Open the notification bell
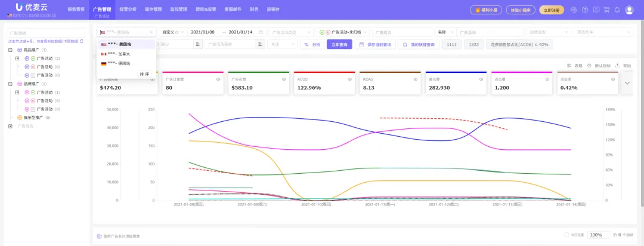644x246 pixels. [x=617, y=10]
